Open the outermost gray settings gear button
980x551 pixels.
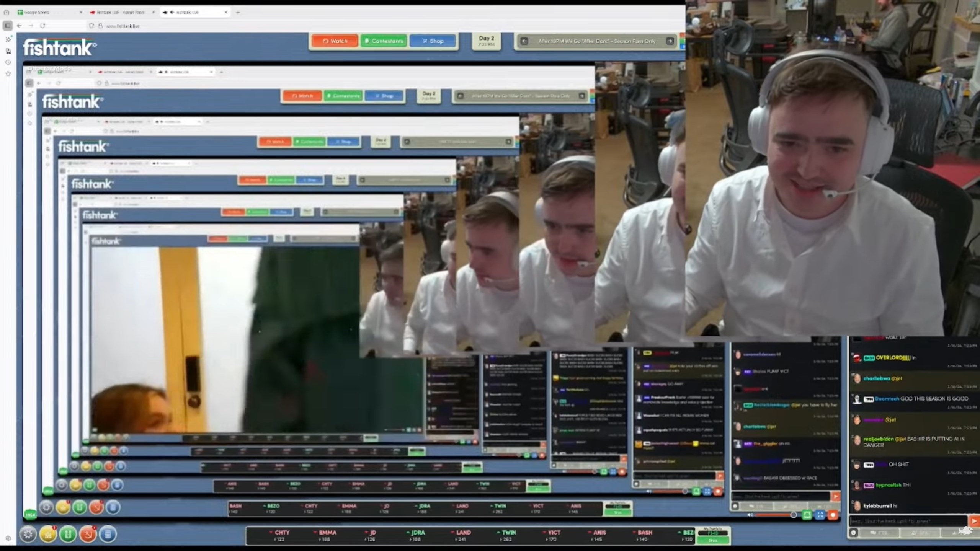pos(28,534)
